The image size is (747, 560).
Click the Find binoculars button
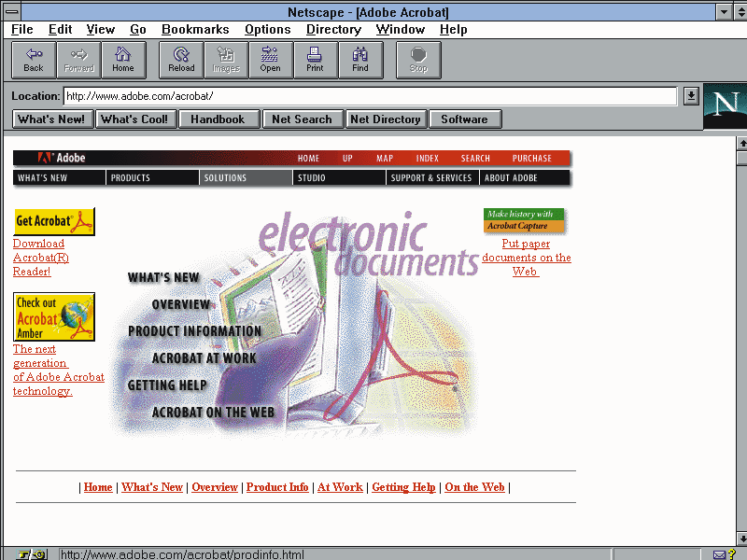pos(360,60)
